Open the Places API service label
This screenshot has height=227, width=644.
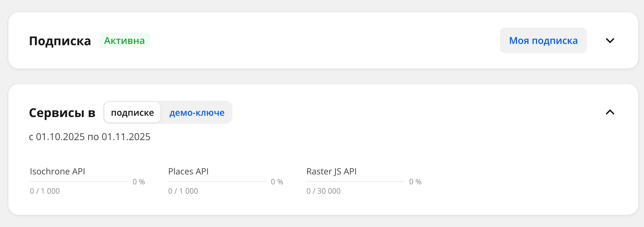188,172
